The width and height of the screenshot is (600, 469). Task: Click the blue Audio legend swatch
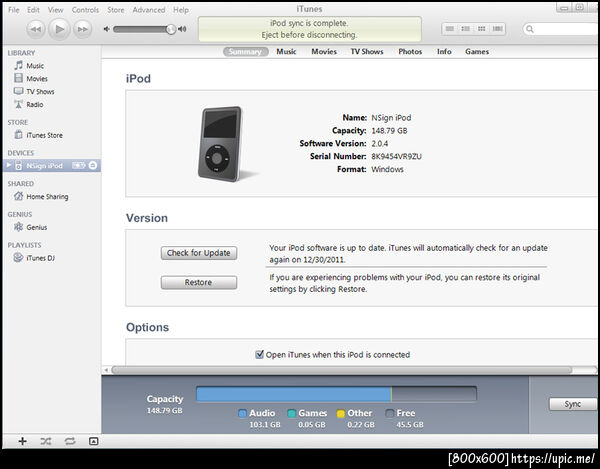click(242, 414)
